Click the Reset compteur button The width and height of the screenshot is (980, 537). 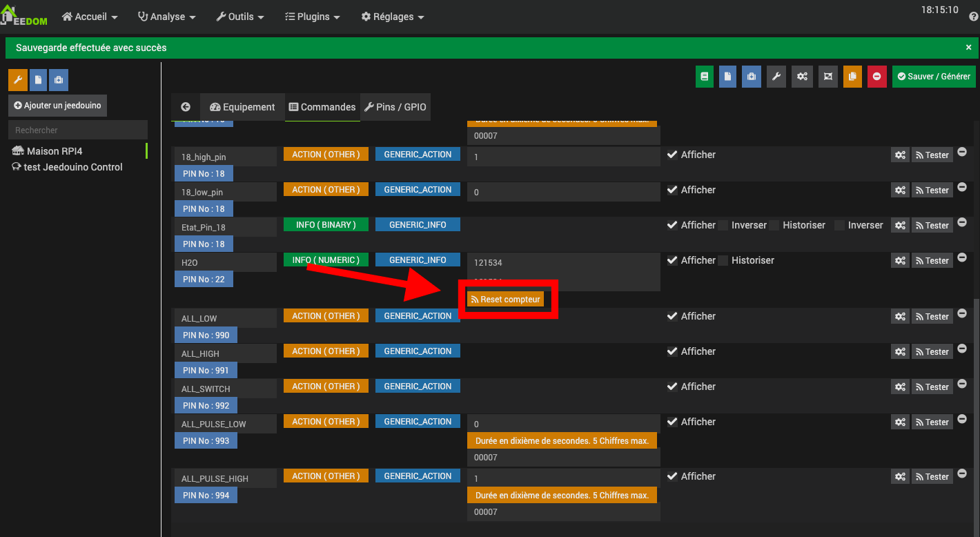coord(505,300)
